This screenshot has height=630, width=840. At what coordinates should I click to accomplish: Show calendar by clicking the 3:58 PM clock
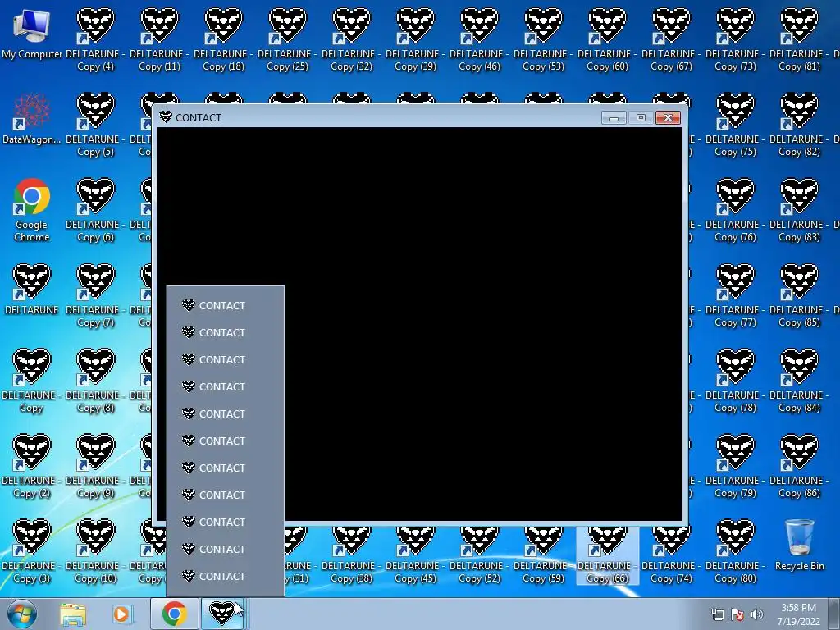[798, 614]
